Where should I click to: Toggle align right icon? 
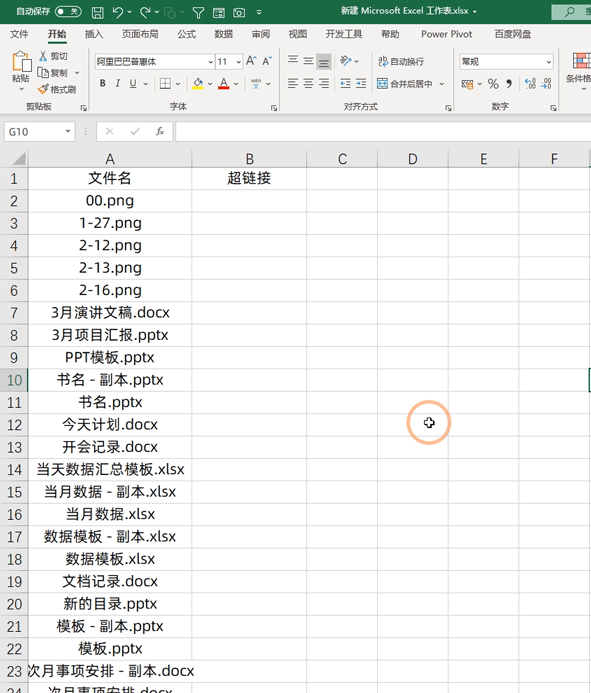[x=324, y=83]
